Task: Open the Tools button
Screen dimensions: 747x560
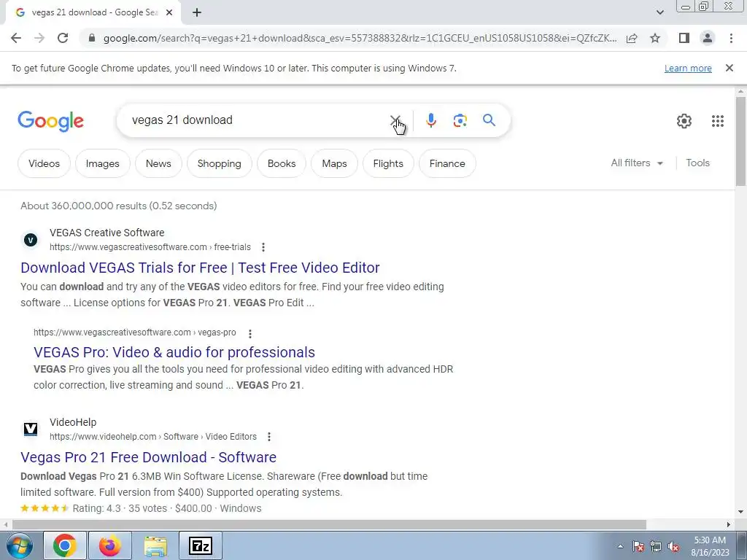Action: 697,163
